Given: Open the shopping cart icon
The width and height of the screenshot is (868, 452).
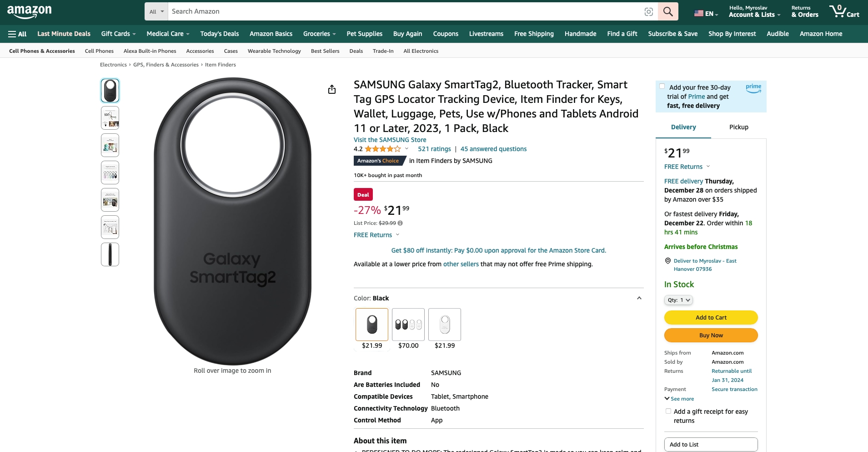Looking at the screenshot, I should (844, 11).
